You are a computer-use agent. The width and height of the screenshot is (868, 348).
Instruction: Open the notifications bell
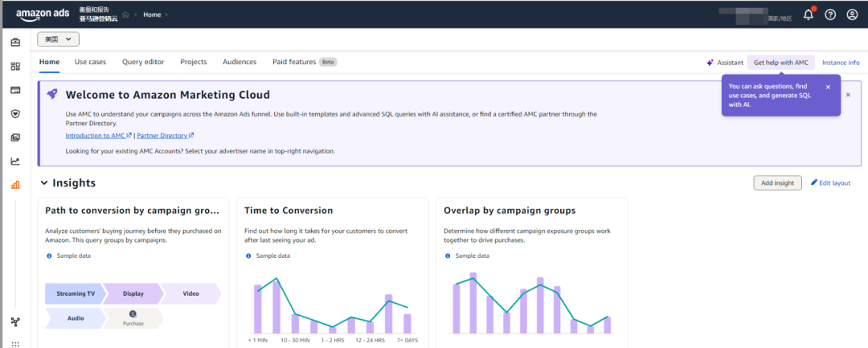[x=809, y=14]
